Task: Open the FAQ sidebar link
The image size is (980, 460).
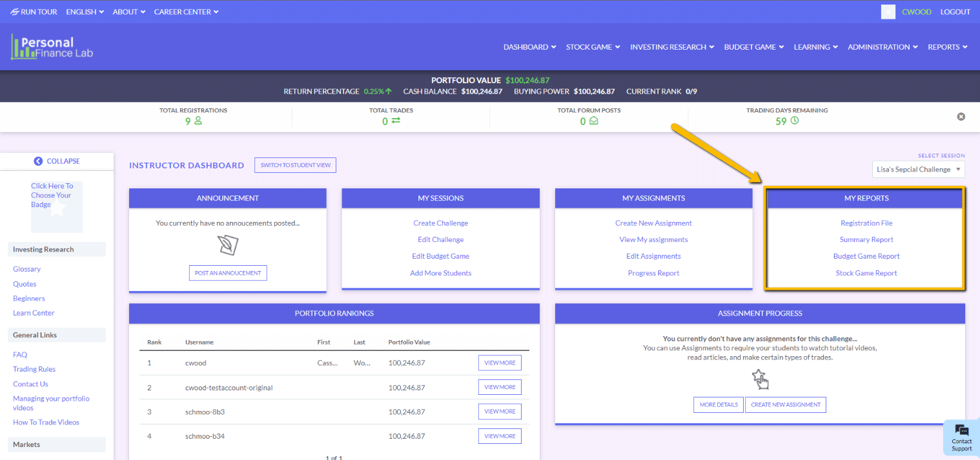Action: [20, 355]
